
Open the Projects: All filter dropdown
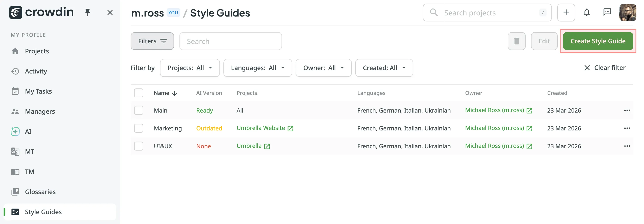coord(190,68)
